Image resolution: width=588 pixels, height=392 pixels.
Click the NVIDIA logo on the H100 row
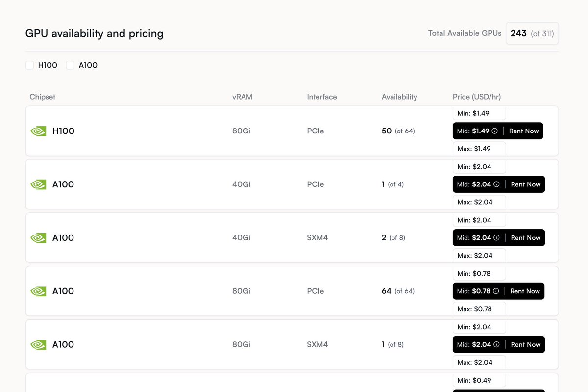[38, 131]
